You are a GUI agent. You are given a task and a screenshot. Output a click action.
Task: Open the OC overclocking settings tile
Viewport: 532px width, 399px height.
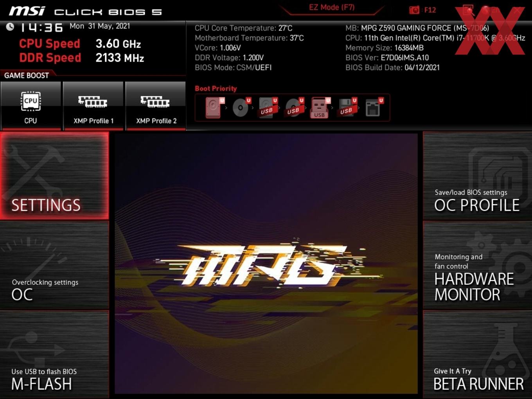54,265
